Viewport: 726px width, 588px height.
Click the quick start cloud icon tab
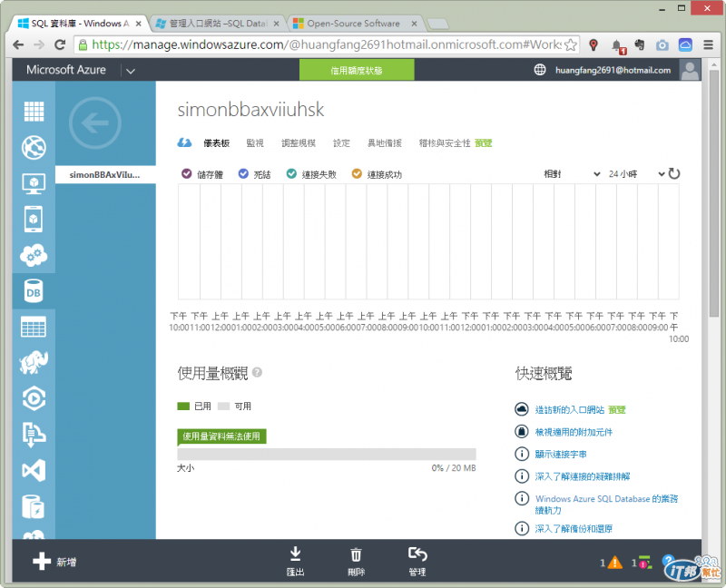[184, 143]
